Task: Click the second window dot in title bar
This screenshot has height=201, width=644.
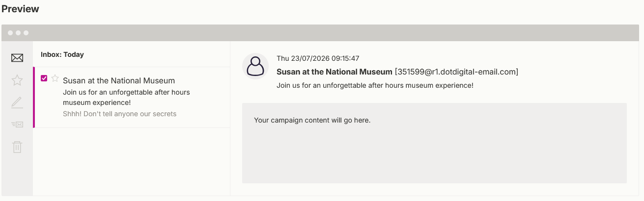Action: [18, 33]
